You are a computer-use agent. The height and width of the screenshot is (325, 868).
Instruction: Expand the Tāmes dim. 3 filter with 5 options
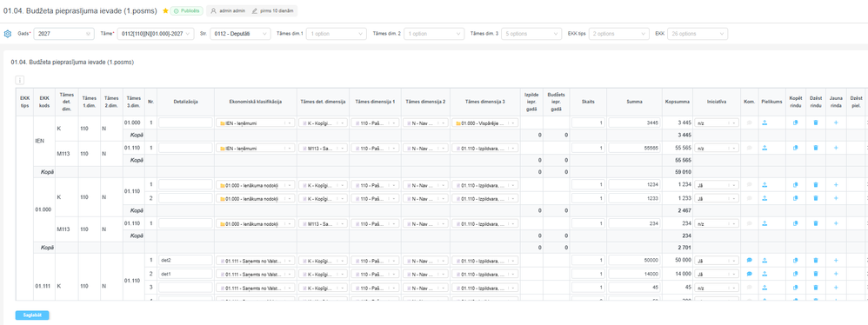[531, 34]
